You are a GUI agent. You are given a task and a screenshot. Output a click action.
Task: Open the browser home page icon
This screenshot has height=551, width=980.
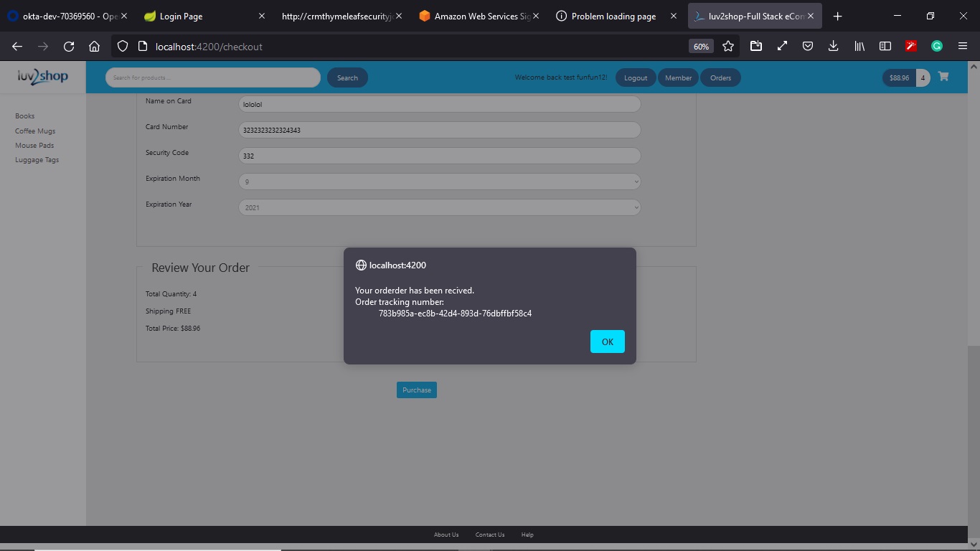[x=95, y=47]
